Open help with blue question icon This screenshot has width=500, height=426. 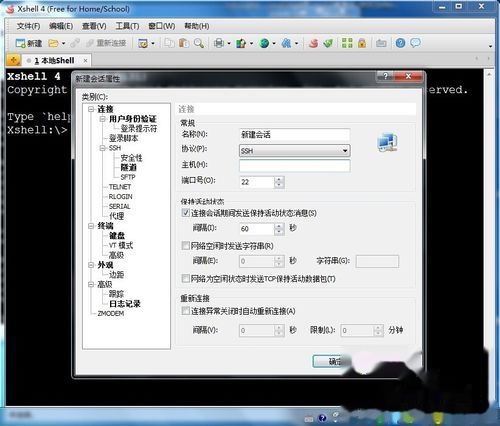pos(400,43)
